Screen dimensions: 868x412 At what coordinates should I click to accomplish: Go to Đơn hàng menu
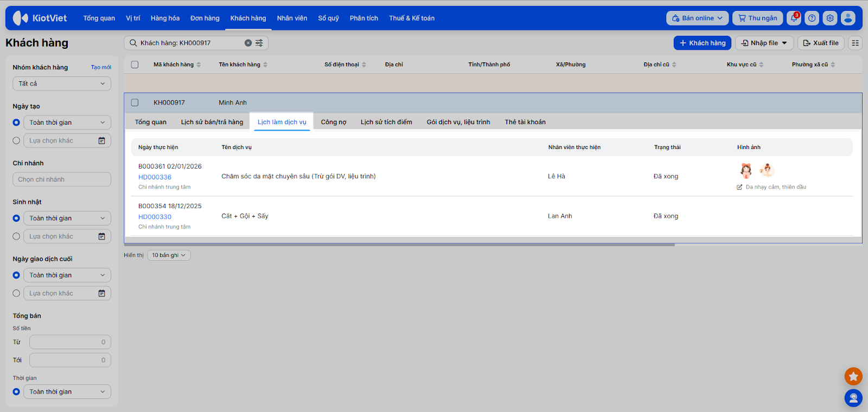point(205,18)
